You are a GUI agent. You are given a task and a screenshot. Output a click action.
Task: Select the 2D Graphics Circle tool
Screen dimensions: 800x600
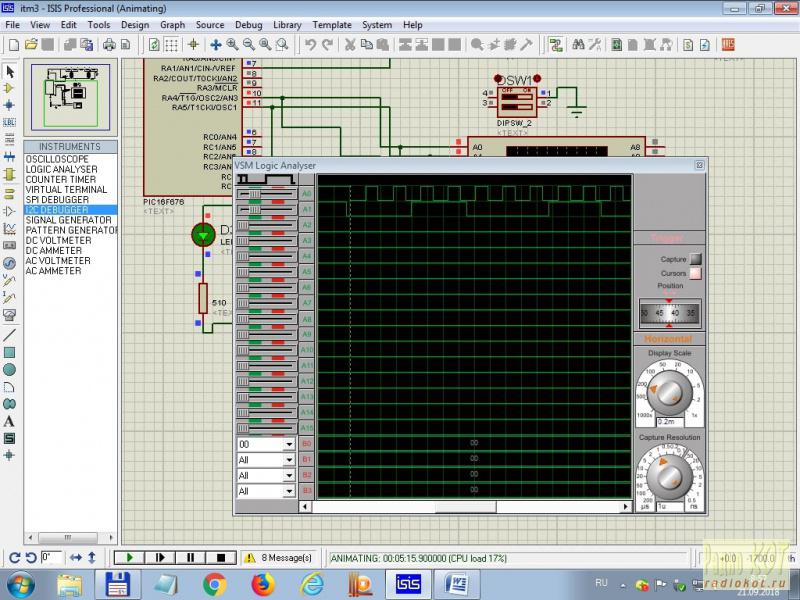click(9, 370)
